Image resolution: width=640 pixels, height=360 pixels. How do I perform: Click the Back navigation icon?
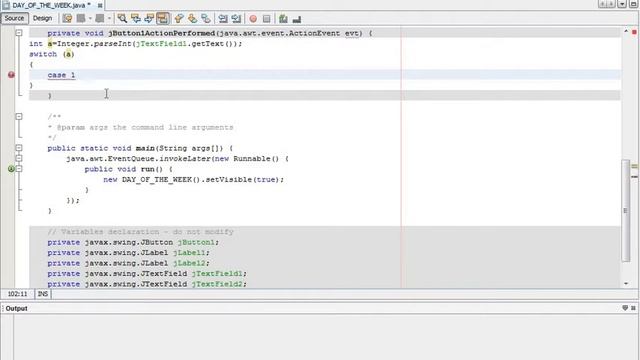click(x=81, y=18)
